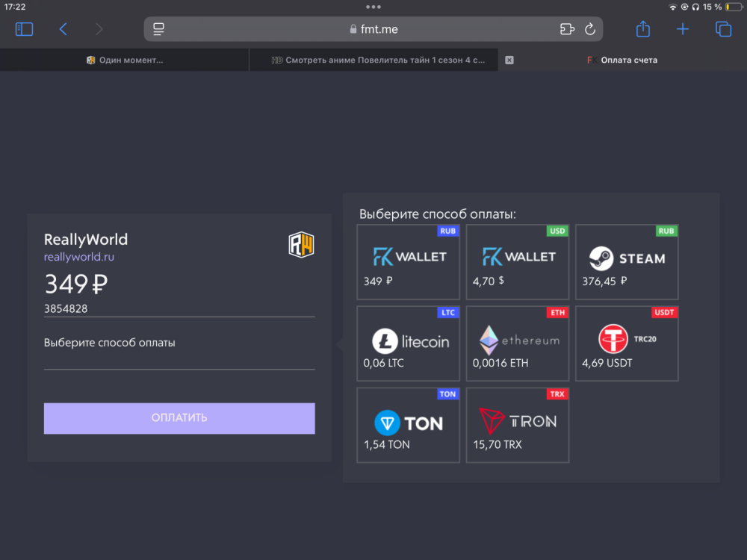Click the 'Выберите способ оплаты:' heading
Viewport: 747px width, 560px height.
(437, 214)
